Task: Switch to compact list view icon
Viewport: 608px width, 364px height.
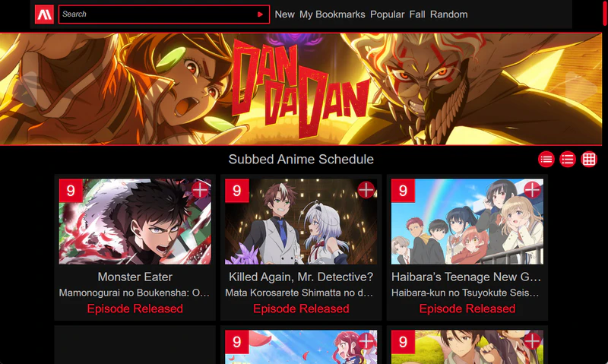Action: tap(546, 160)
